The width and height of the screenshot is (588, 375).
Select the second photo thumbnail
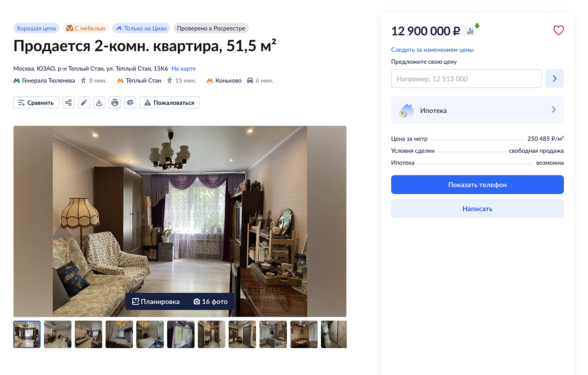tap(58, 334)
